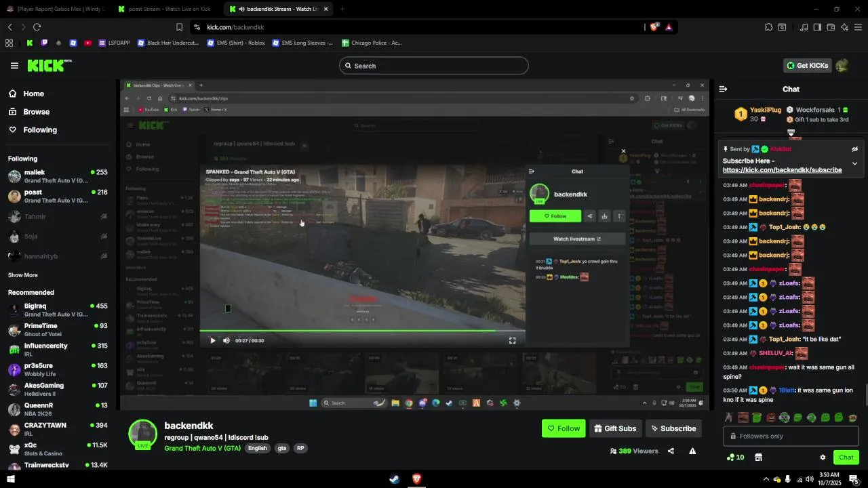Screen dimensions: 868x488
Task: Open recommended channel AkesGaming
Action: [58, 389]
